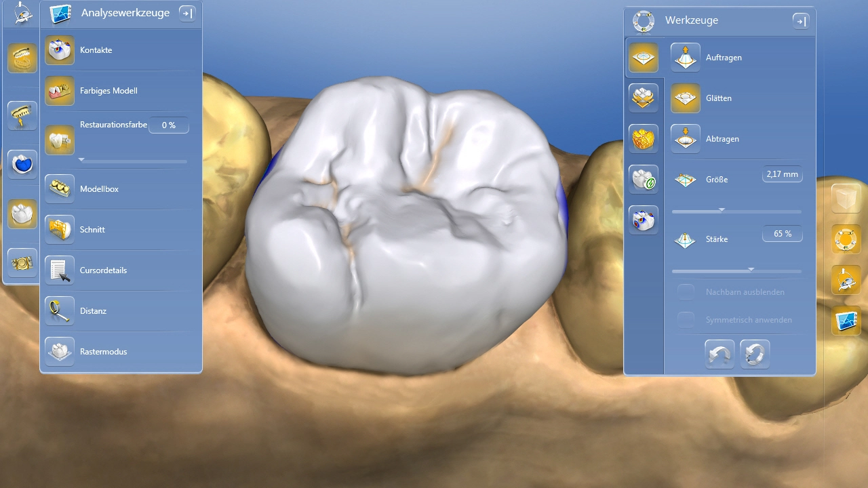Select the Auftragen add-material tool
Image resolution: width=868 pixels, height=488 pixels.
(x=686, y=58)
